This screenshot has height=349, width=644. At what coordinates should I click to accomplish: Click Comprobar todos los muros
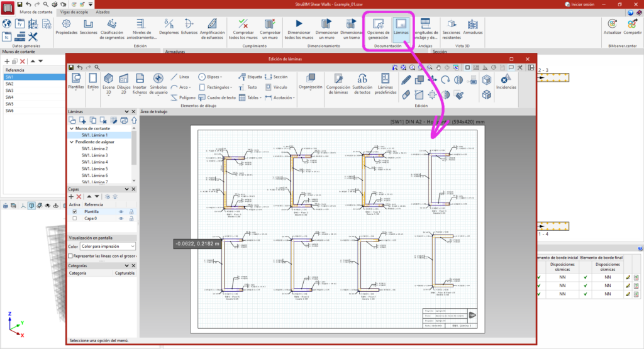pyautogui.click(x=243, y=29)
